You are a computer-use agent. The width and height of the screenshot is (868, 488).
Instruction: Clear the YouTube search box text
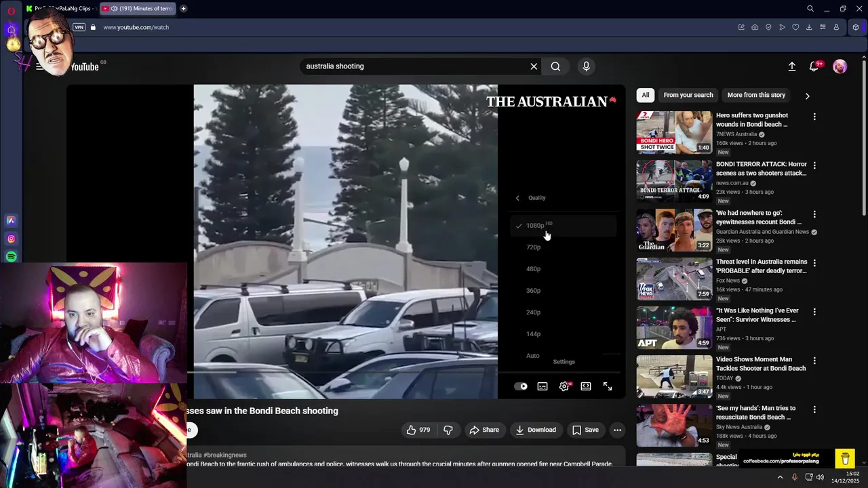coord(534,66)
